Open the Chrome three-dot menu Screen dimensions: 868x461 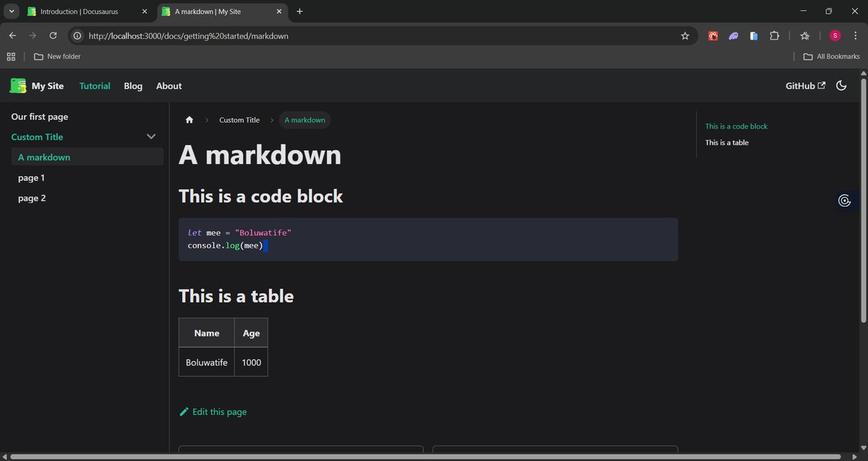(855, 35)
